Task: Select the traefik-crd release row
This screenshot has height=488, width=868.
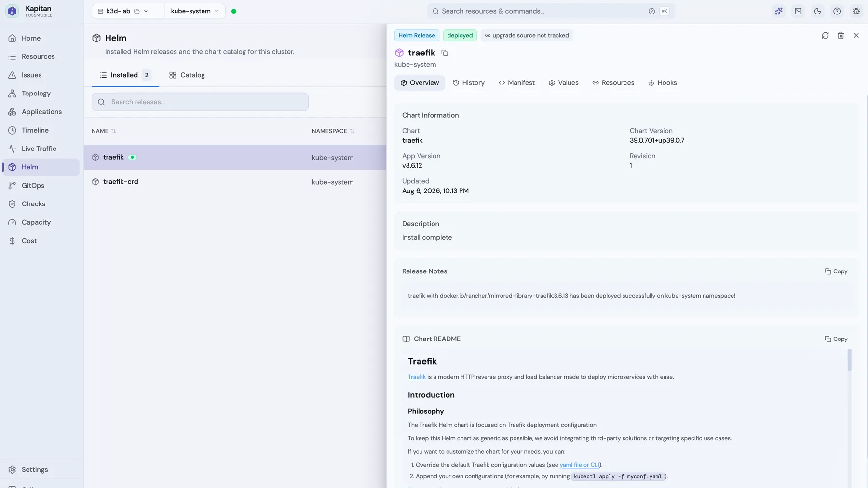Action: (x=235, y=182)
